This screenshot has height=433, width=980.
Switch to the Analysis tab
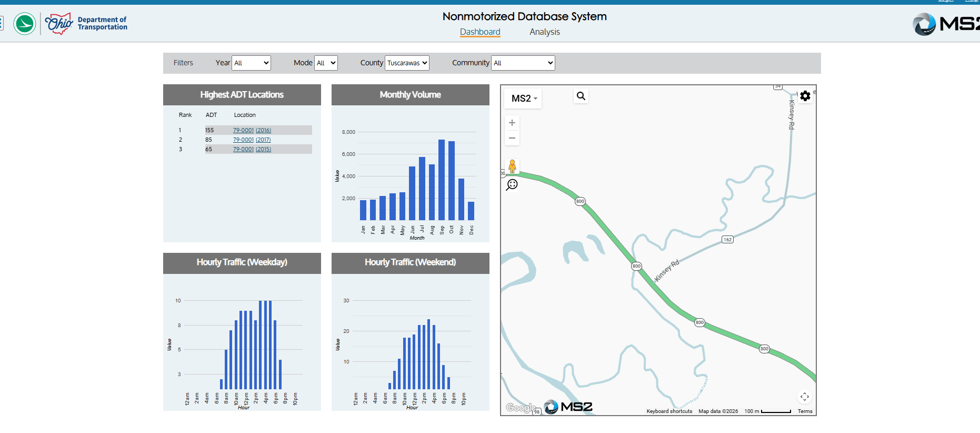[x=544, y=32]
